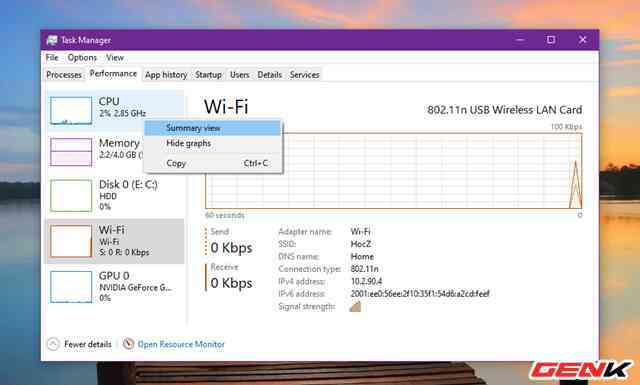Image resolution: width=640 pixels, height=385 pixels.
Task: Click the S: 0 R: 0 Kbps text
Action: click(124, 252)
